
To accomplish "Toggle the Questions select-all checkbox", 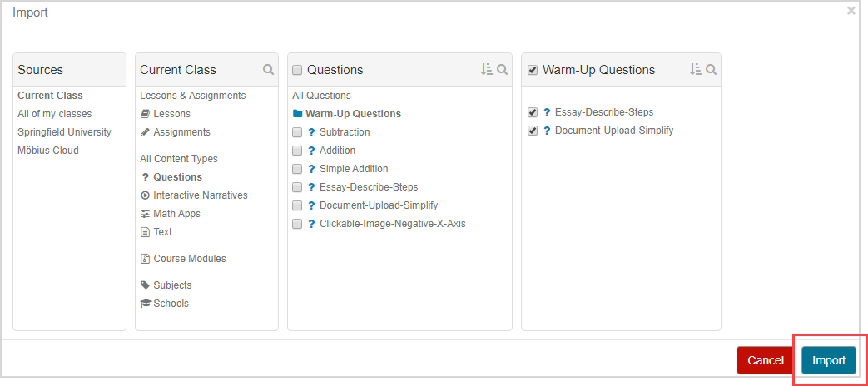I will [x=297, y=71].
